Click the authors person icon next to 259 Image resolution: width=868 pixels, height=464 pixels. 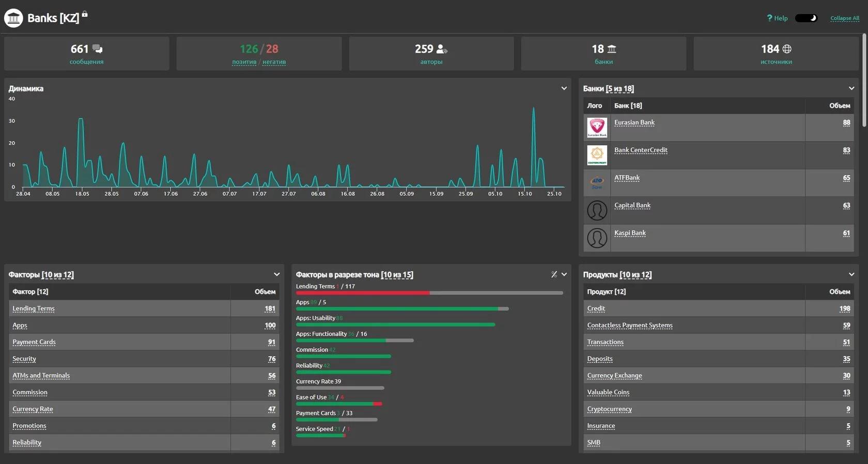tap(442, 49)
